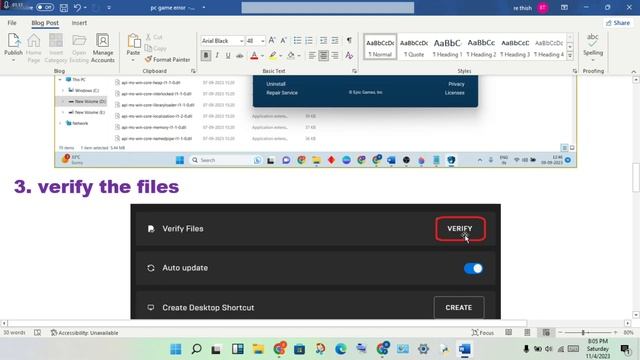Toggle Italic formatting
Image resolution: width=640 pixels, height=360 pixels.
coord(217,56)
